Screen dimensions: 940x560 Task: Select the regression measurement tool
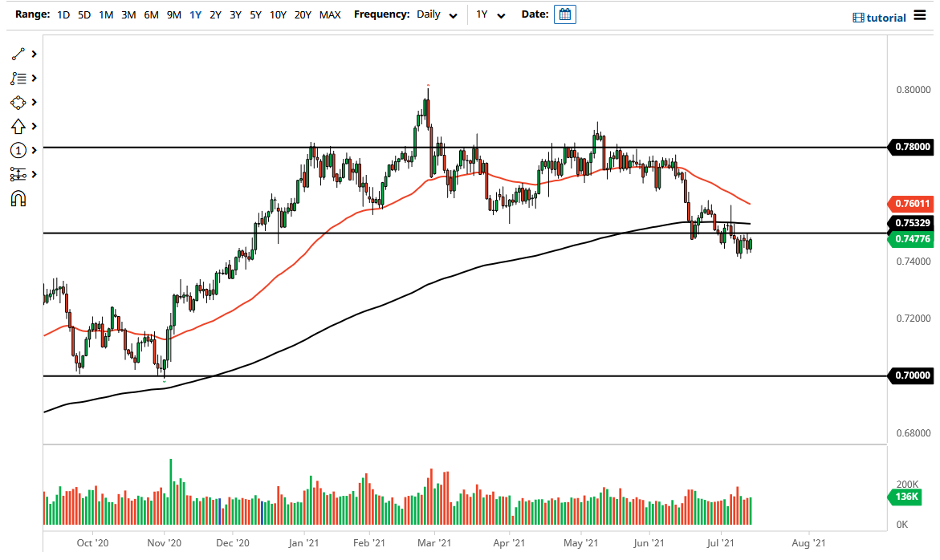tap(18, 174)
